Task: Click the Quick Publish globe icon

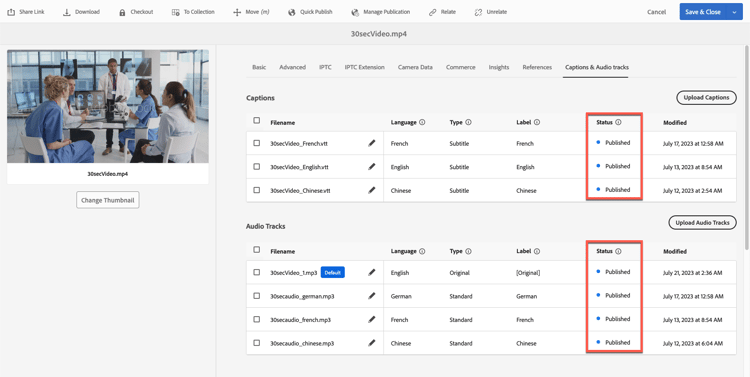Action: [x=292, y=12]
